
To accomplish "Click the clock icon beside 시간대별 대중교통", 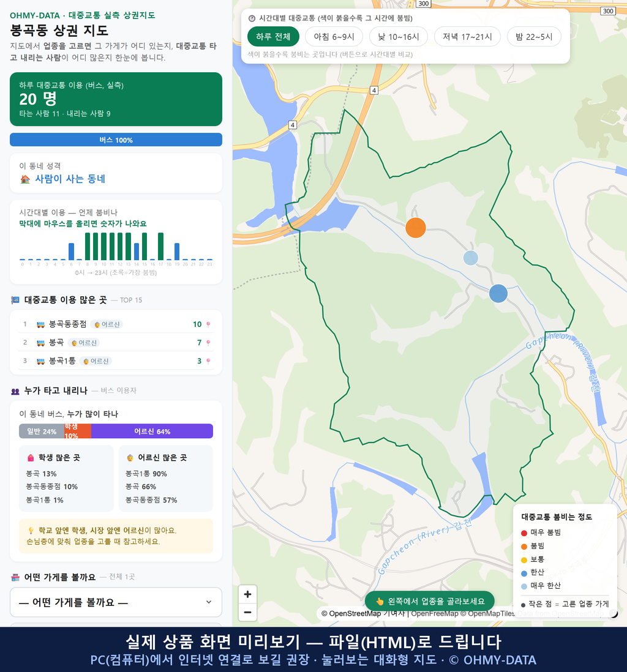I will point(252,18).
